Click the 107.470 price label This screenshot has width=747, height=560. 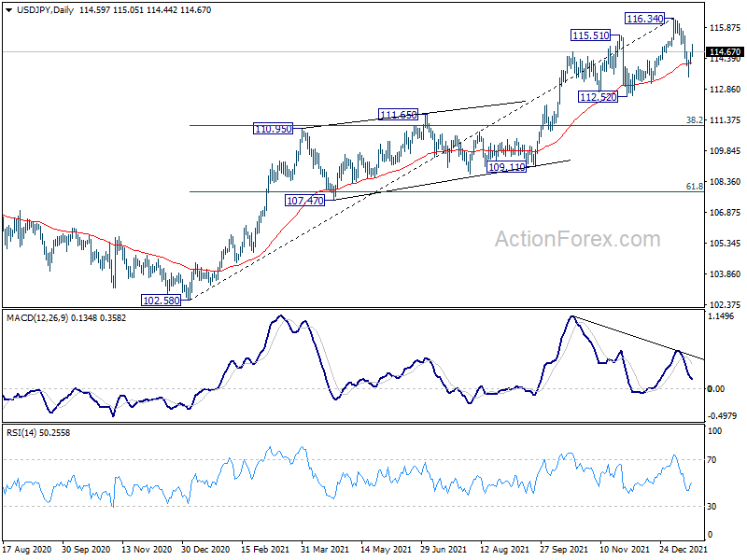tap(305, 200)
